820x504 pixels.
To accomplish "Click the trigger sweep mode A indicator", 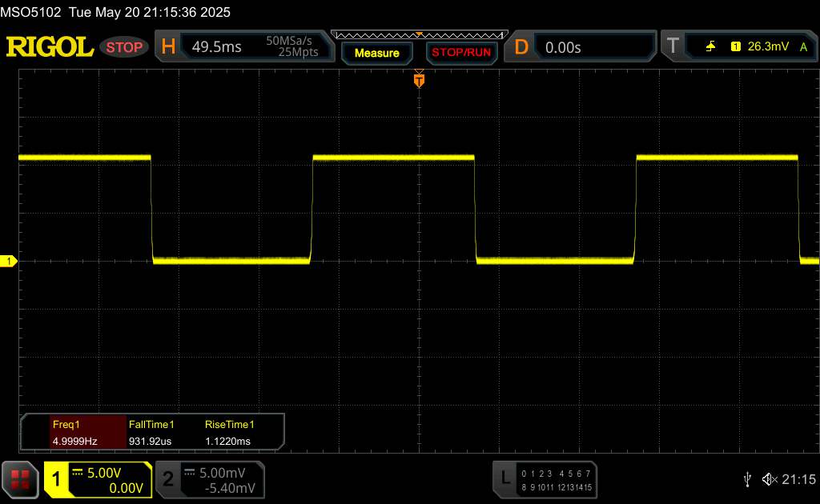I will point(804,47).
